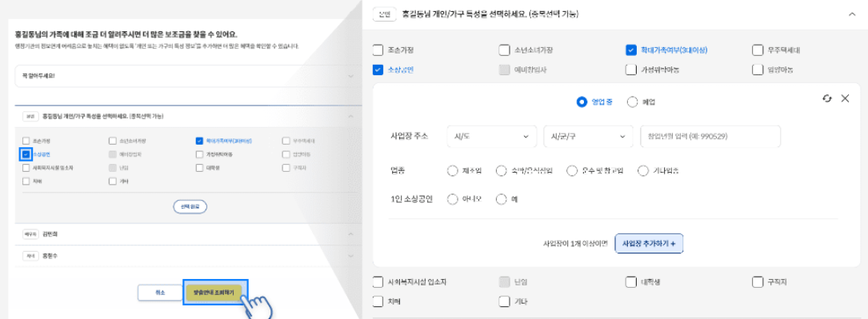Check 사회복지시설 입소자 in the enlarged right panel
Viewport: 868px width, 319px height.
pos(378,282)
